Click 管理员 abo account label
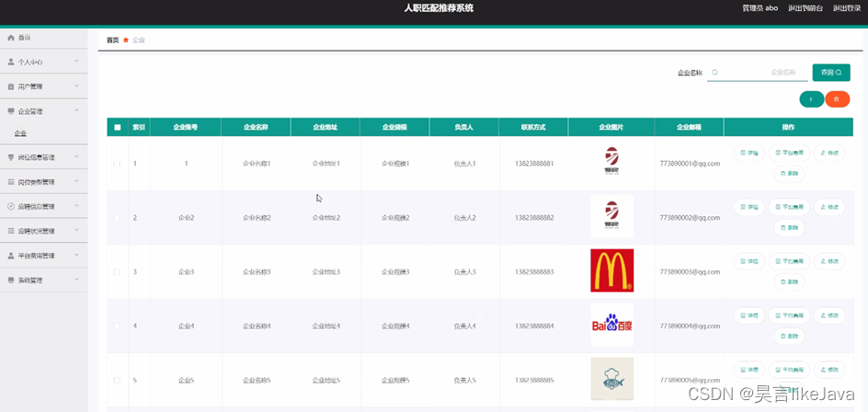 click(x=760, y=8)
